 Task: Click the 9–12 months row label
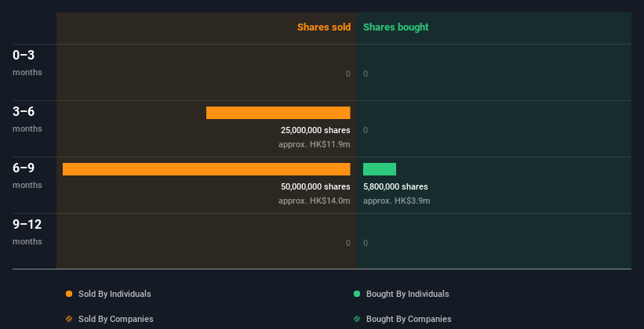click(x=27, y=232)
